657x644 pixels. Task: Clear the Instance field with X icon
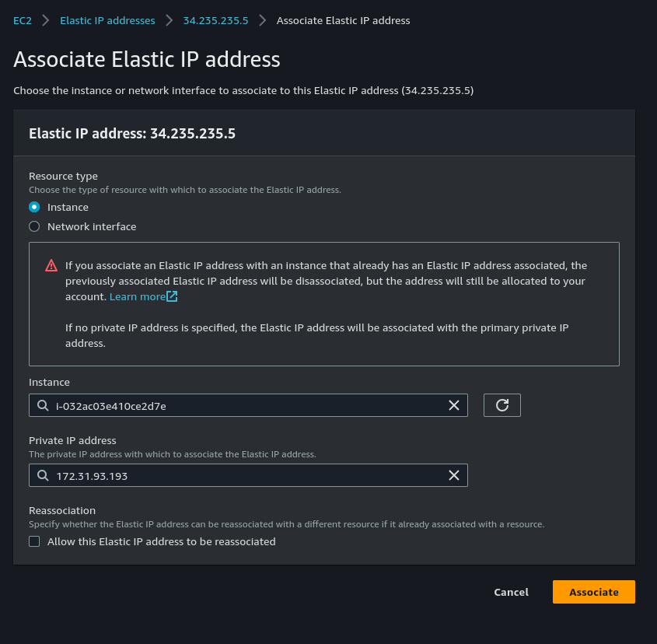click(x=454, y=405)
